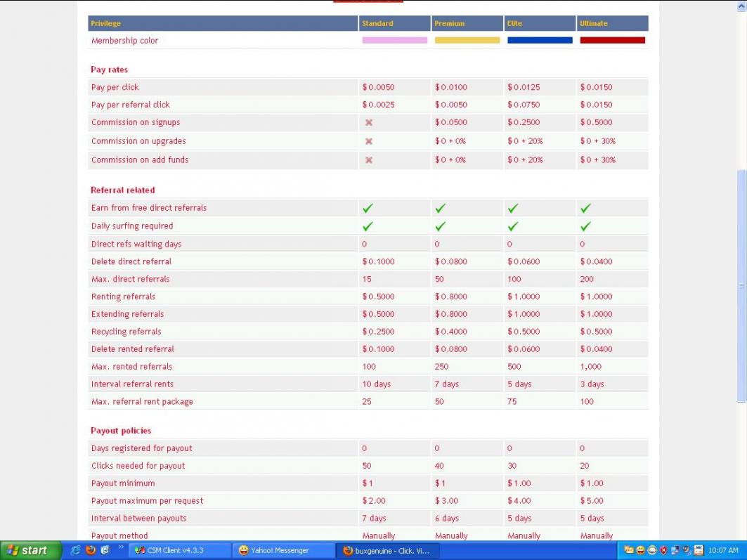The width and height of the screenshot is (747, 560).
Task: Click the X mark for Standard commission on add funds
Action: (368, 160)
